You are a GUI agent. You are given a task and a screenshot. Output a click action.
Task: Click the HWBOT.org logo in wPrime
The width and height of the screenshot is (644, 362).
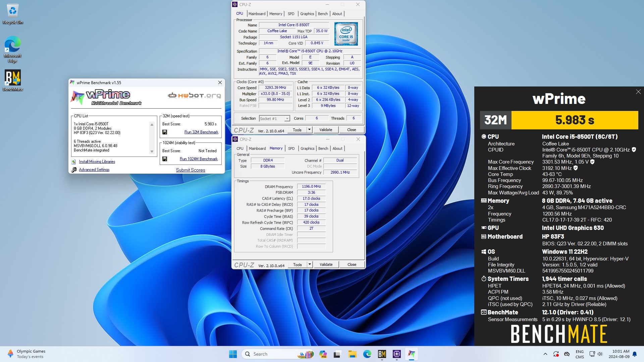coord(194,96)
